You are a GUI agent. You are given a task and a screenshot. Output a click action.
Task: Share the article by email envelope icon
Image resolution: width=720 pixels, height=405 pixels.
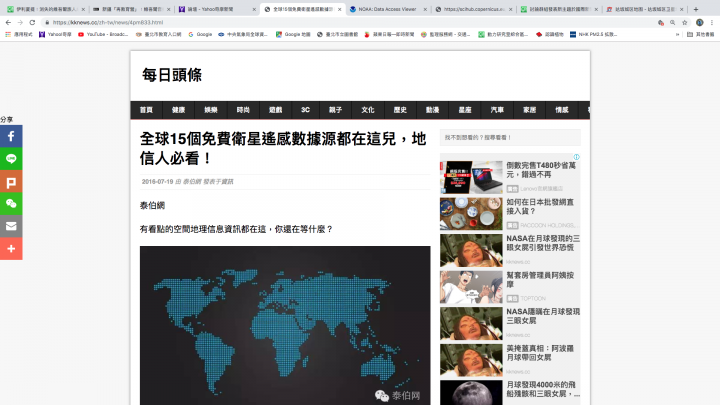pos(11,226)
